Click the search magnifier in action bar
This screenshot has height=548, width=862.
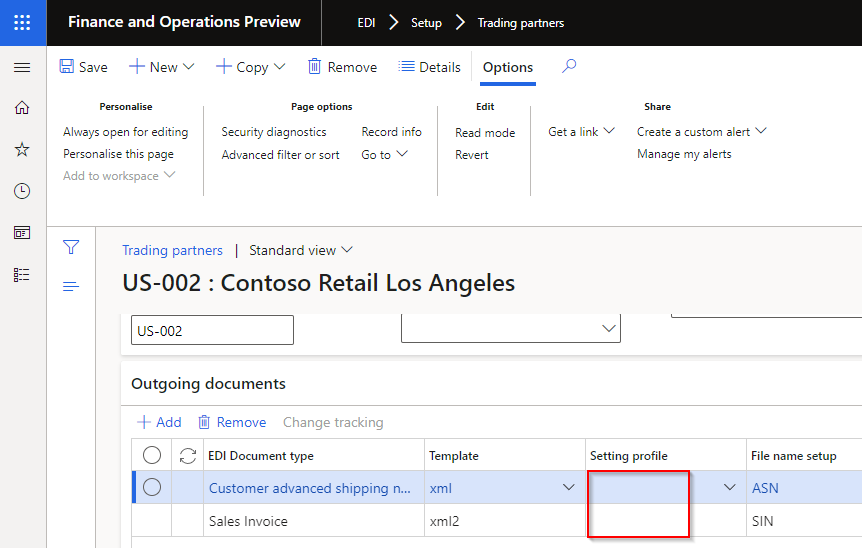pos(569,67)
